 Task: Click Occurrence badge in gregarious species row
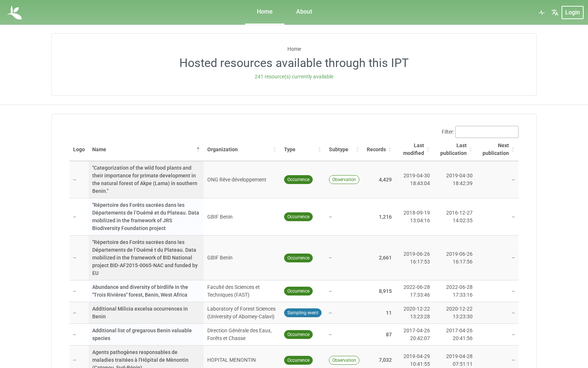tap(298, 335)
